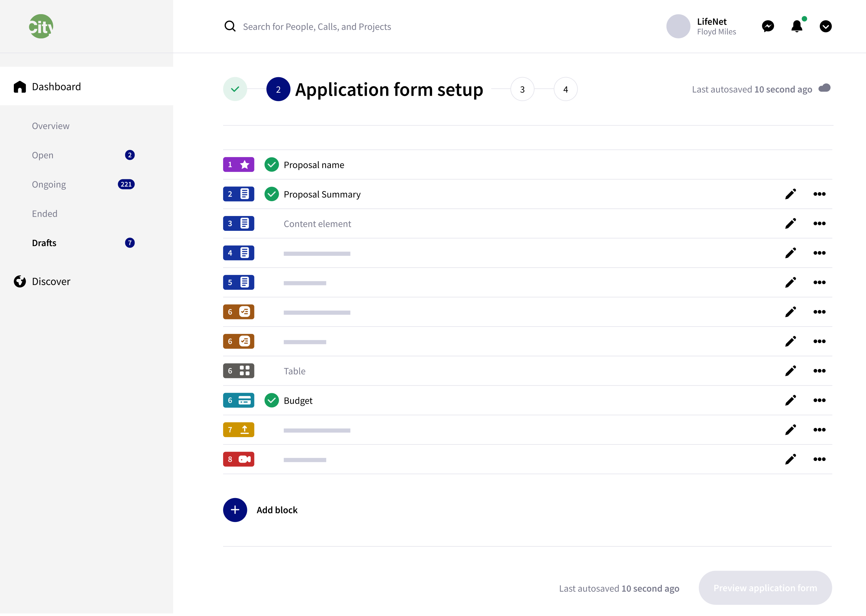Open the notifications bell
This screenshot has height=616, width=866.
797,26
